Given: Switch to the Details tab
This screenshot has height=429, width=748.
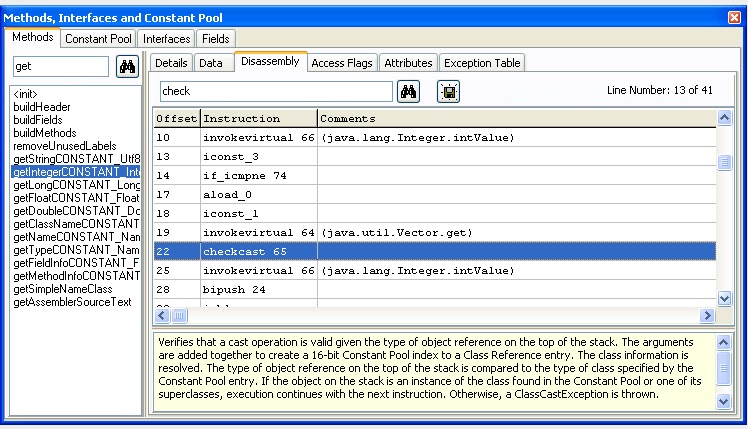Looking at the screenshot, I should (171, 63).
